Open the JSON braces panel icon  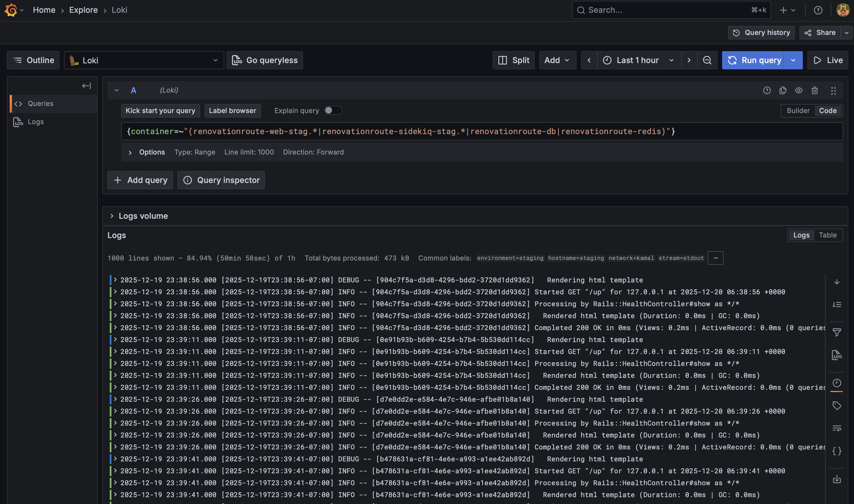point(837,451)
